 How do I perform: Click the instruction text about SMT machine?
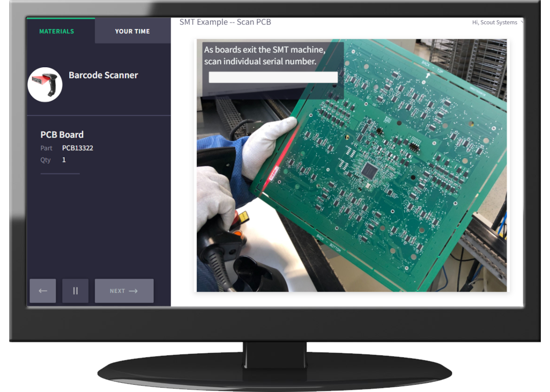[x=265, y=56]
